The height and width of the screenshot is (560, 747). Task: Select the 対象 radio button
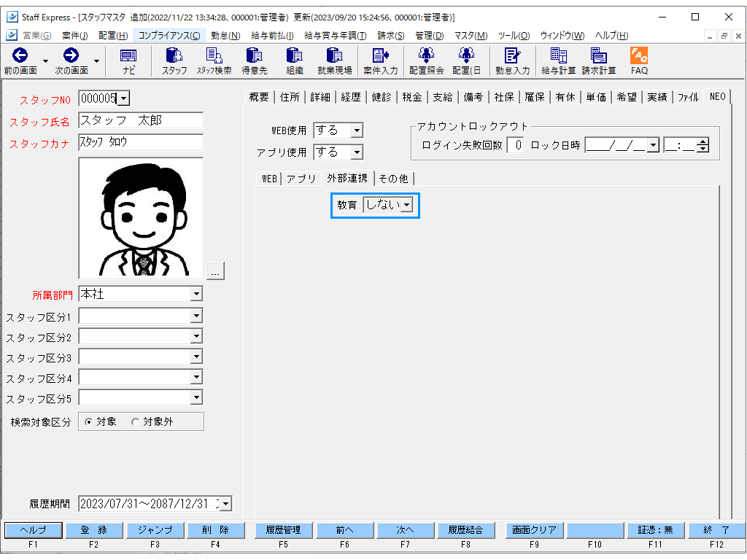click(x=88, y=422)
